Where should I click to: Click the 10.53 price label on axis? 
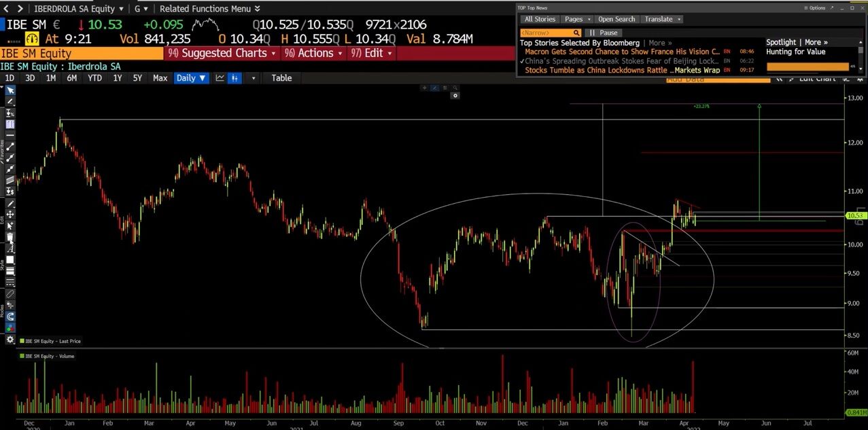[x=854, y=215]
